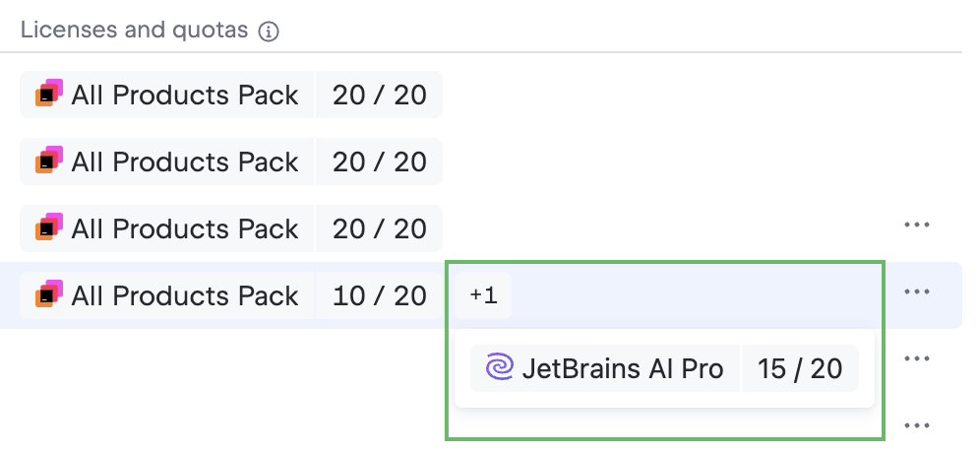This screenshot has width=980, height=453.
Task: Open the bottom-most ellipsis menu
Action: point(916,426)
